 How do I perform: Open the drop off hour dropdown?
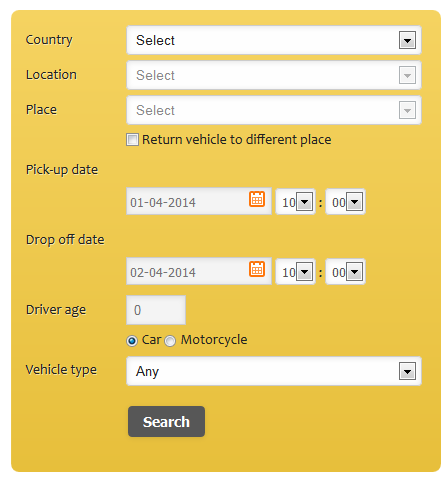[295, 272]
